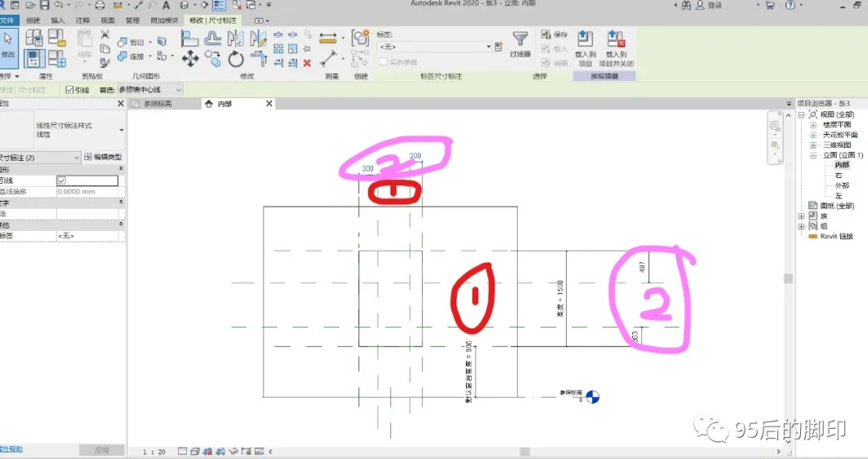
Task: Open the 插入 ribbon tab
Action: point(58,20)
